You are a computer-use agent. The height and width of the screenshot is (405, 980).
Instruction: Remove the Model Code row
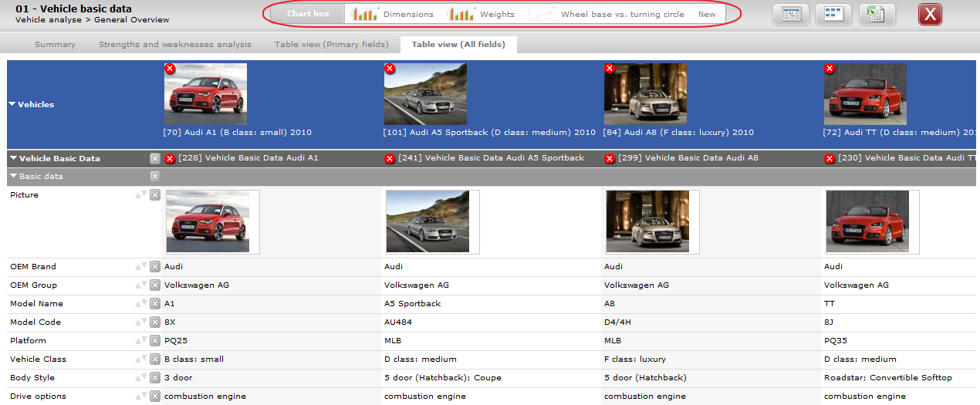coord(155,322)
